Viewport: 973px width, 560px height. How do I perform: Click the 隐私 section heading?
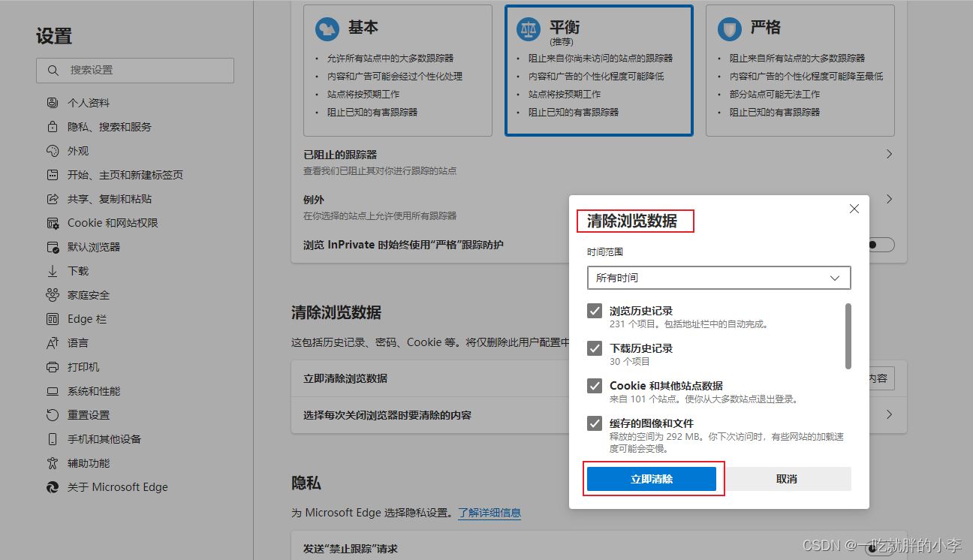point(306,483)
